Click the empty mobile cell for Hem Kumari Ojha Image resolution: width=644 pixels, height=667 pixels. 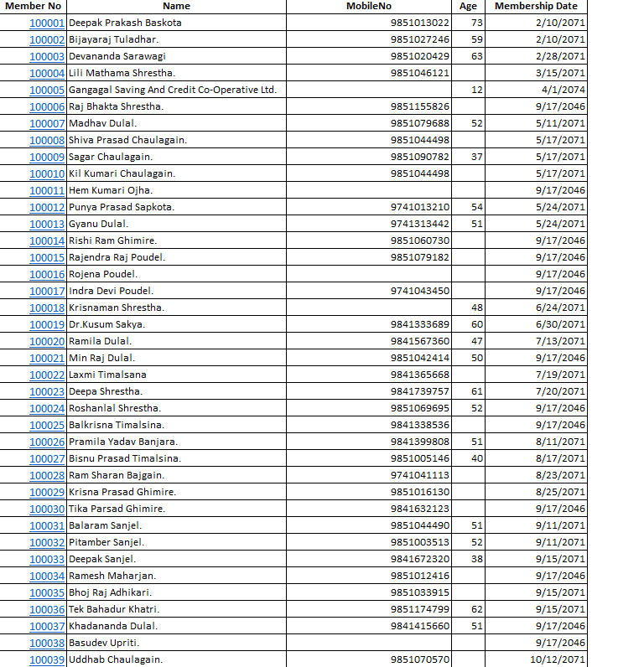[369, 190]
